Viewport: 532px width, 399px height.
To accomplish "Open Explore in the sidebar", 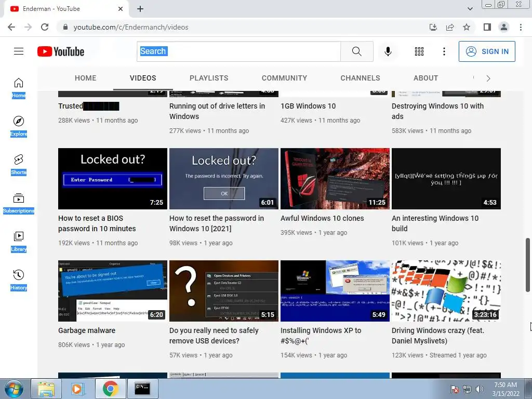I will pos(19,126).
